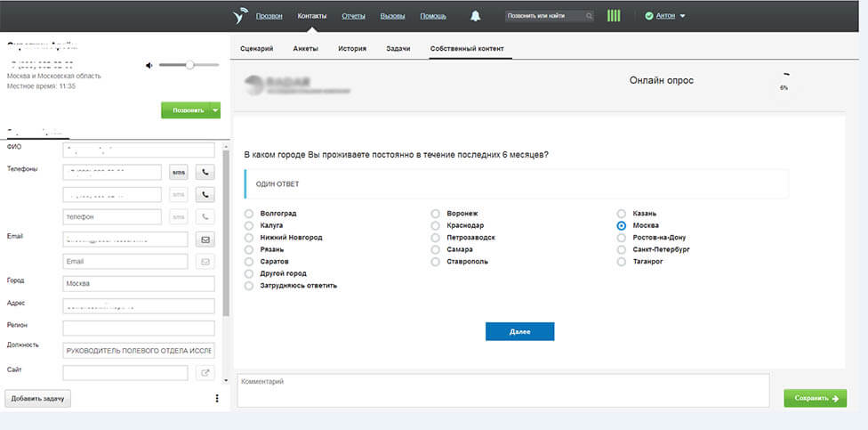Click the envelope icon beside first email
The image size is (868, 430).
coord(205,239)
